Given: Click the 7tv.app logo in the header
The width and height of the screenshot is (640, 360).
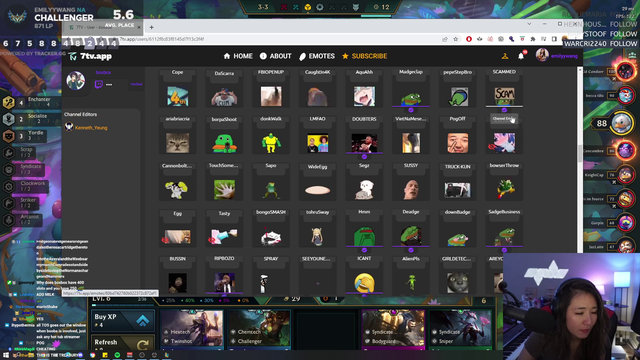Looking at the screenshot, I should (x=90, y=56).
